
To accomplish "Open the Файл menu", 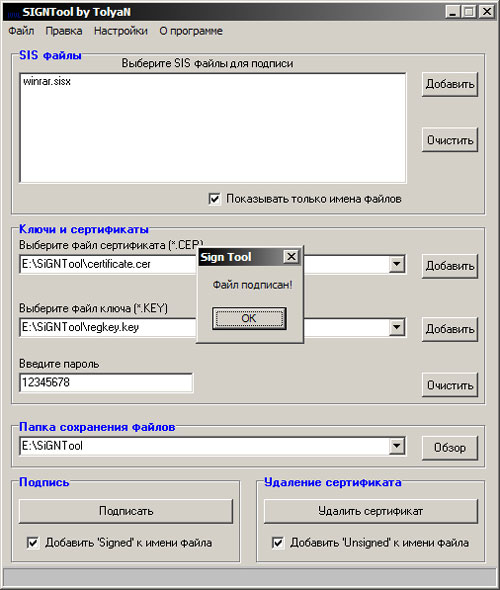I will (21, 31).
